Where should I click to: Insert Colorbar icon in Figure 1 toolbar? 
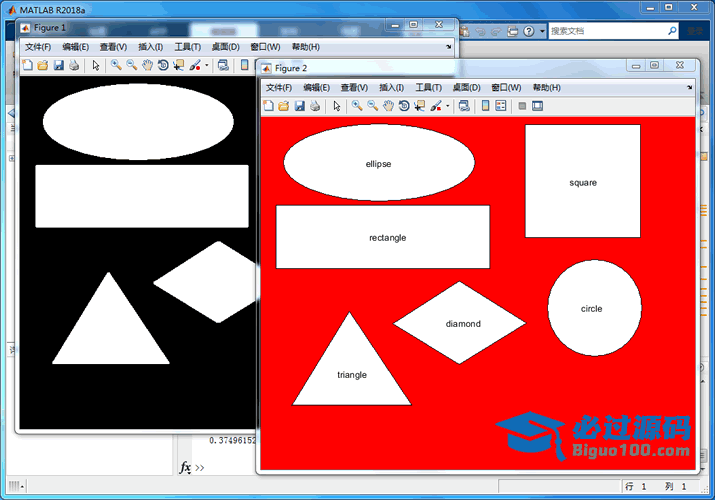[245, 65]
